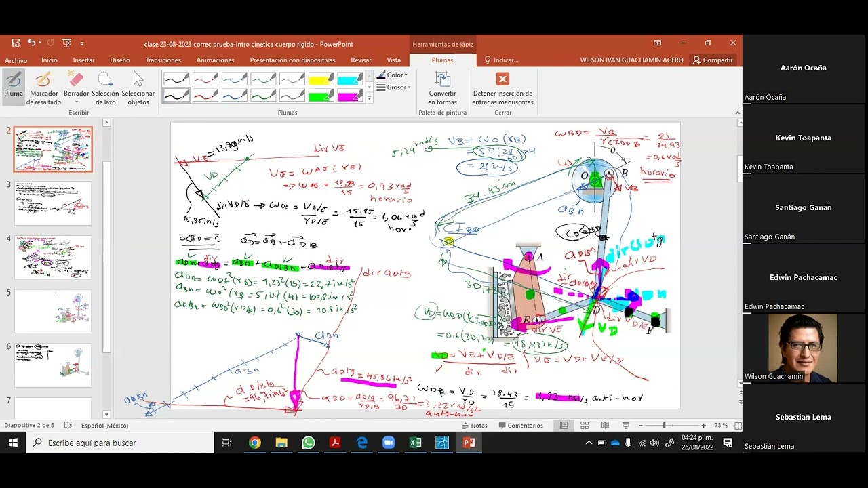Launch slideshow view from status bar
Viewport: 868px width, 488px height.
pyautogui.click(x=625, y=426)
